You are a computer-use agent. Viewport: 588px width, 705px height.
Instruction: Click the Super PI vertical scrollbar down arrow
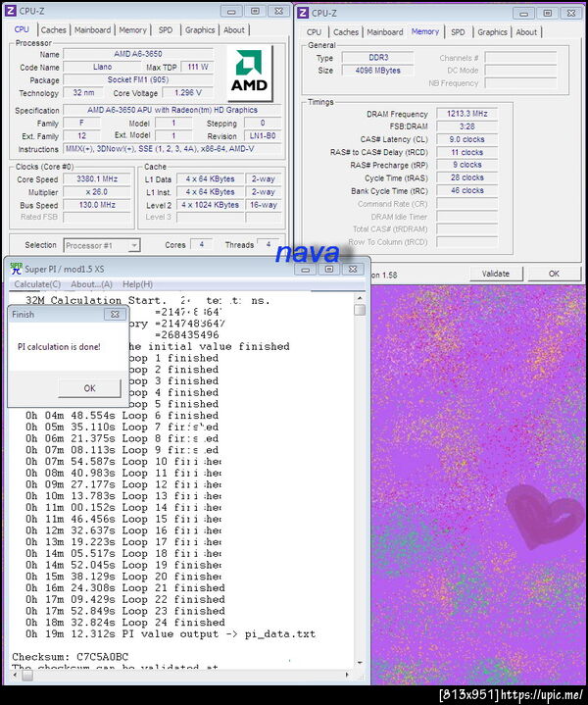point(360,663)
